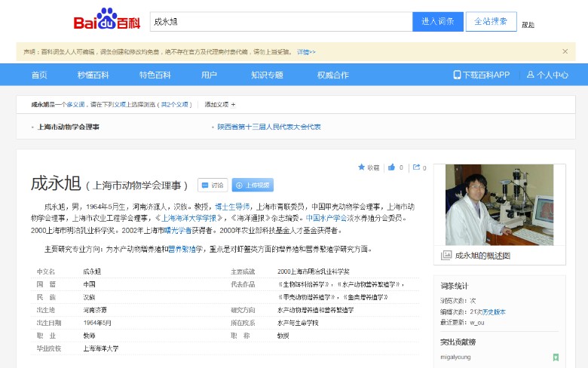This screenshot has height=368, width=588.
Task: Open the 特色百科 navigation menu
Action: point(155,75)
